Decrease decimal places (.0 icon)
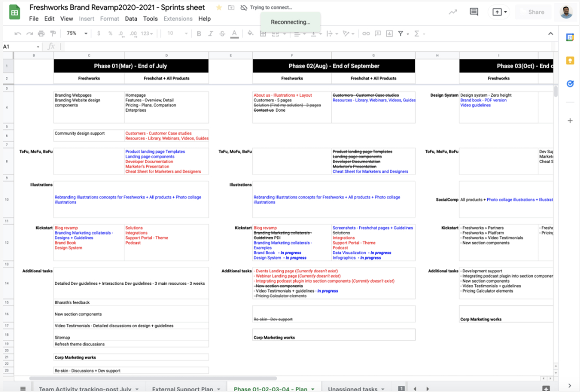The image size is (580, 392). 121,34
